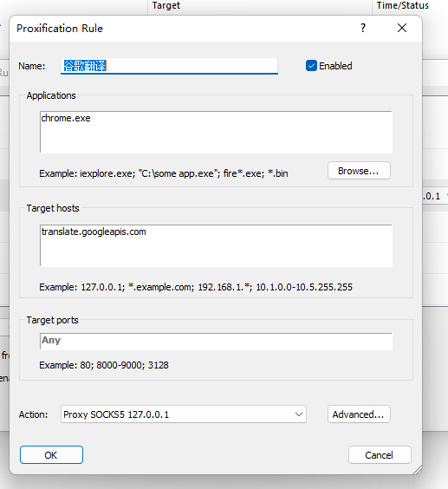Click the Enabled label text

(335, 66)
